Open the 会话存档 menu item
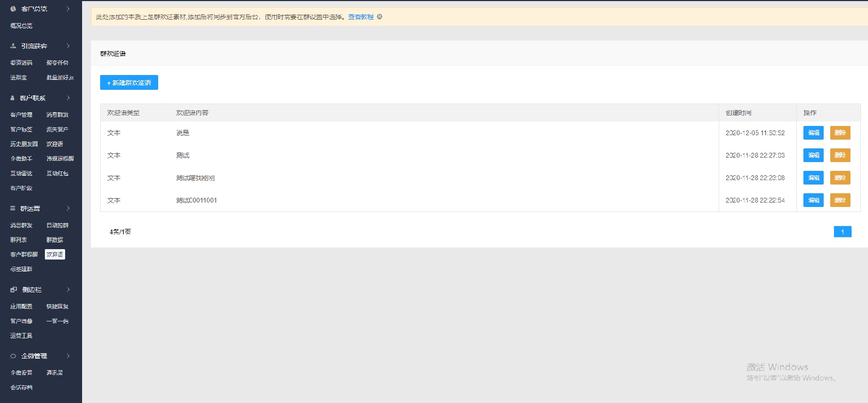This screenshot has height=403, width=868. tap(21, 388)
